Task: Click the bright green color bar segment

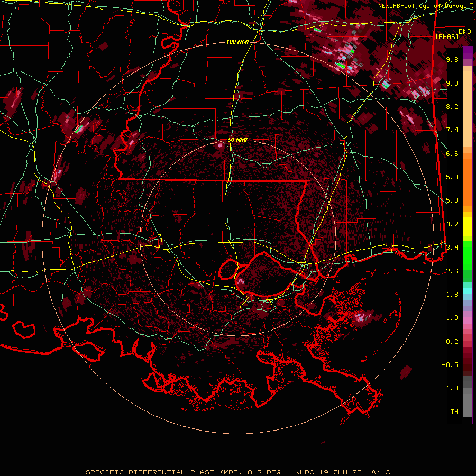Action: (x=467, y=255)
